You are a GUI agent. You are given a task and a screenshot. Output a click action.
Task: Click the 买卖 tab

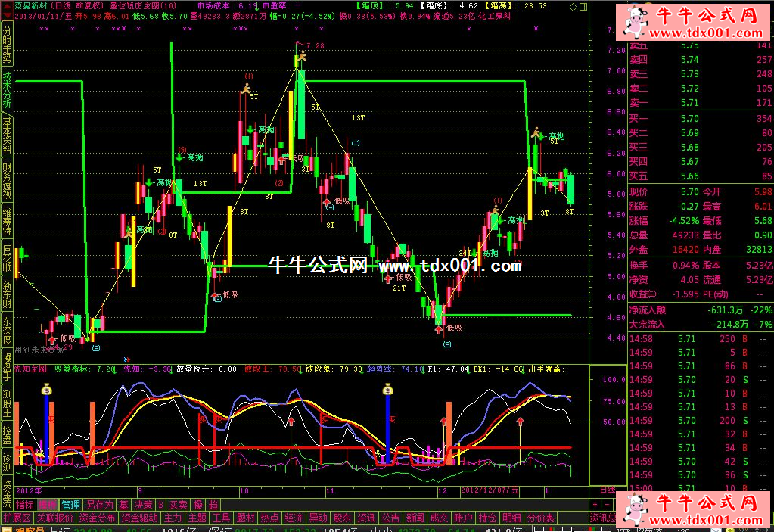179,505
